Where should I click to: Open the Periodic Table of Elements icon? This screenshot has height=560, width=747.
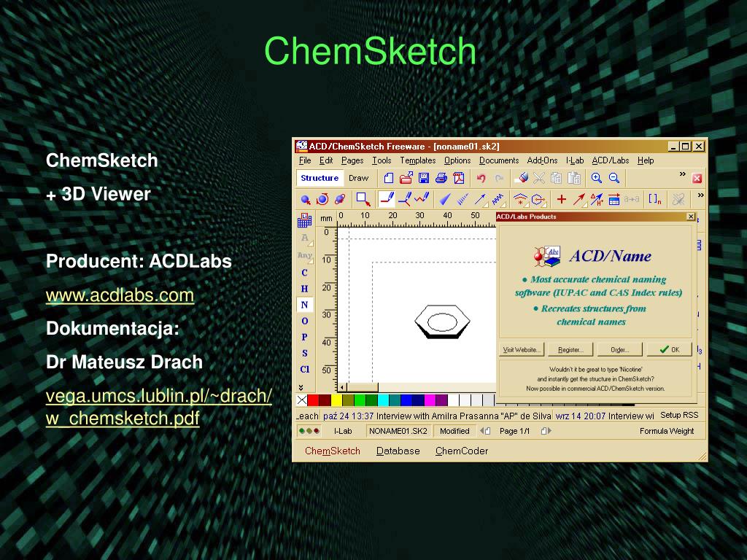(304, 220)
